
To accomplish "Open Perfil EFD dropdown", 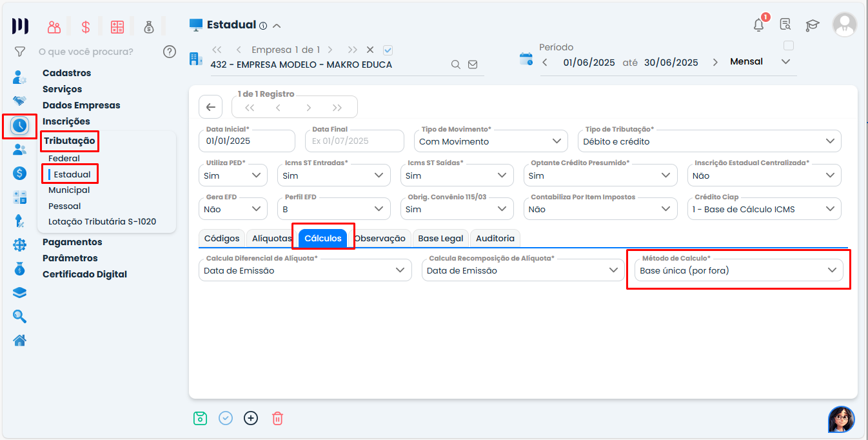I will pos(333,208).
